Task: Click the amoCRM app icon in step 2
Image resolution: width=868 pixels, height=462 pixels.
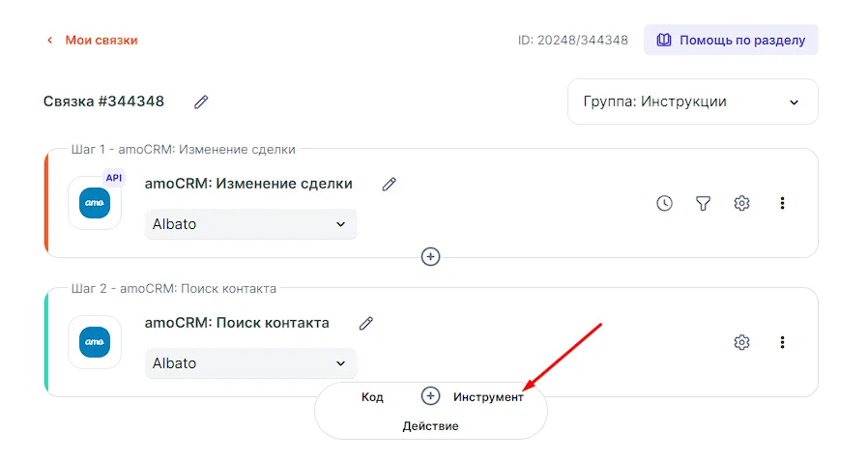Action: click(x=95, y=342)
